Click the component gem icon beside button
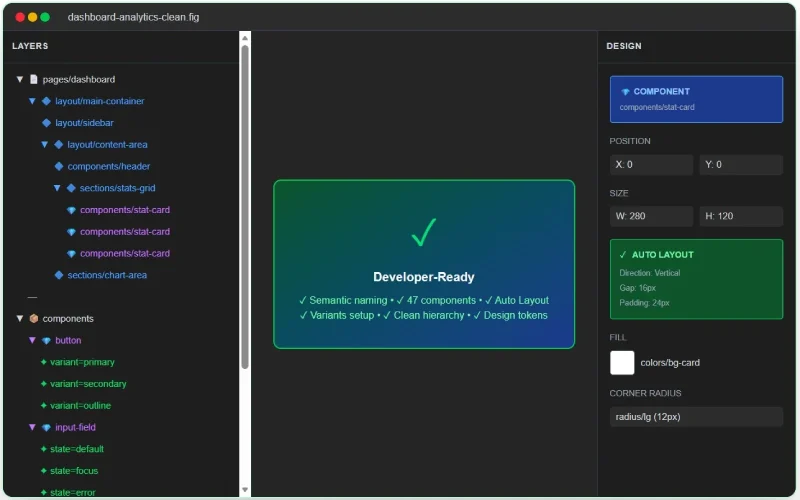The width and height of the screenshot is (800, 500). click(x=46, y=341)
